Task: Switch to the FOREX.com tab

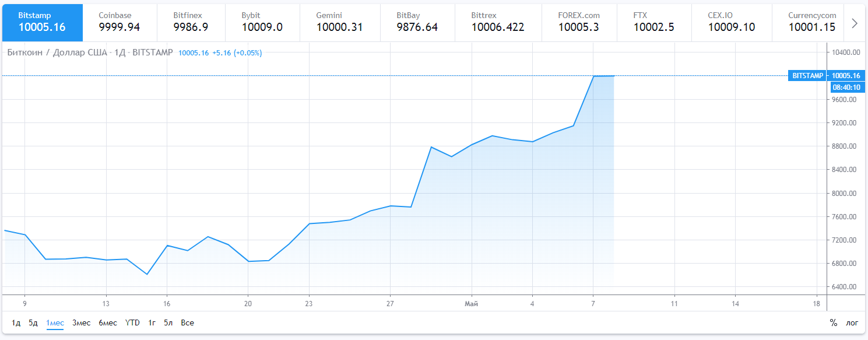Action: 579,22
